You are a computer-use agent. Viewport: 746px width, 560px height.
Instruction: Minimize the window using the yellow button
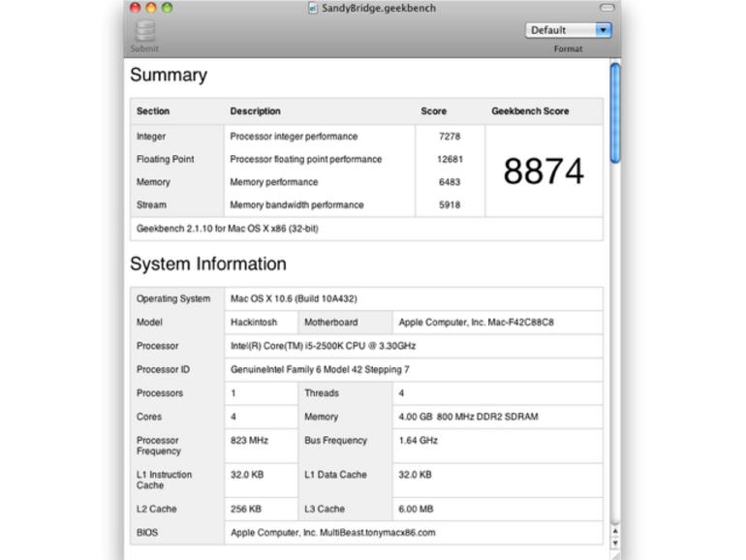(x=151, y=8)
